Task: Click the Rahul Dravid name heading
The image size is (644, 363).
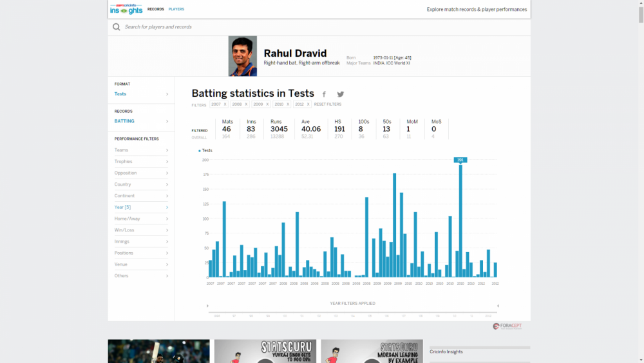Action: pyautogui.click(x=296, y=54)
